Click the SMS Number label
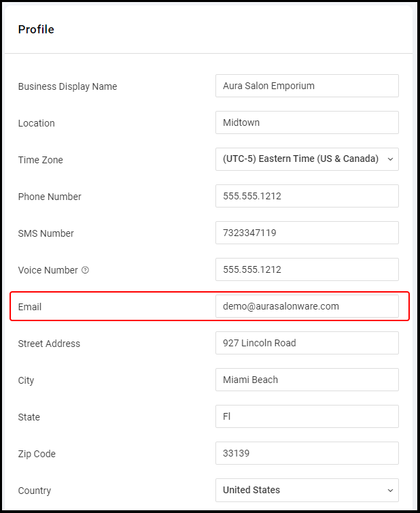This screenshot has width=420, height=513. pos(46,233)
